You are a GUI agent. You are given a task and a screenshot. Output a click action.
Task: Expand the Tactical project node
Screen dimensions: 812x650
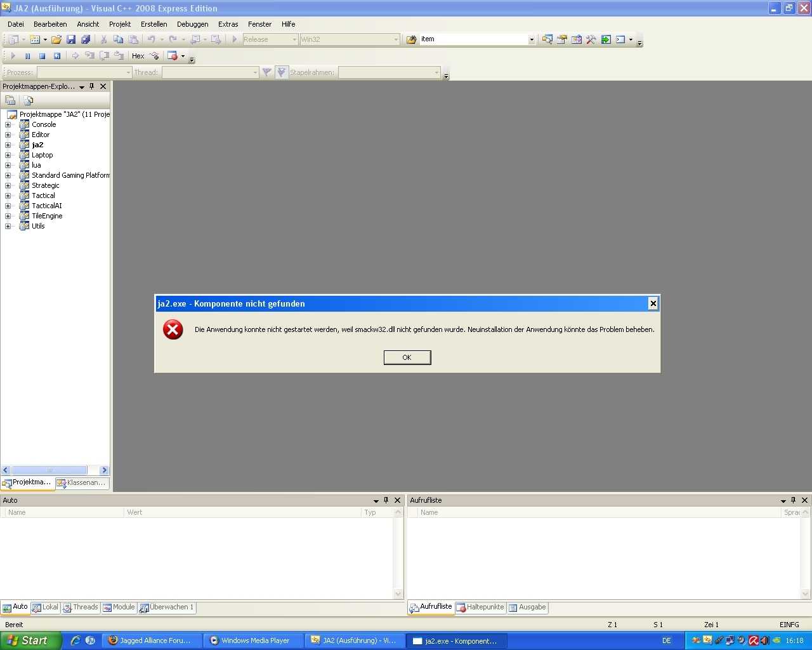[x=8, y=196]
